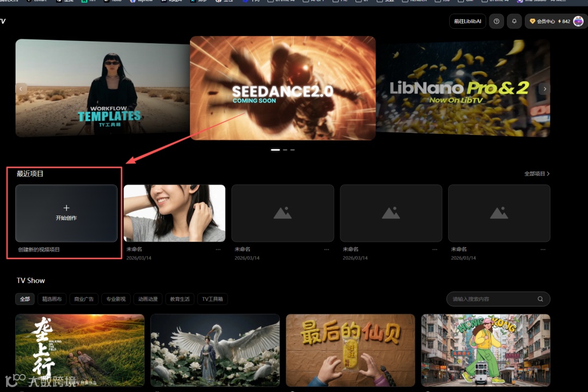Click the 会员中心 member center badge

tap(542, 21)
